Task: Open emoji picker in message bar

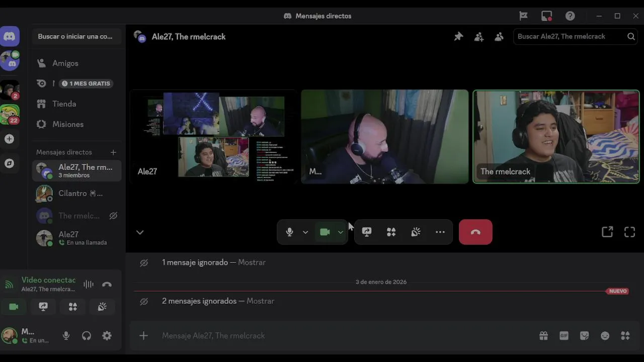Action: [x=605, y=335]
